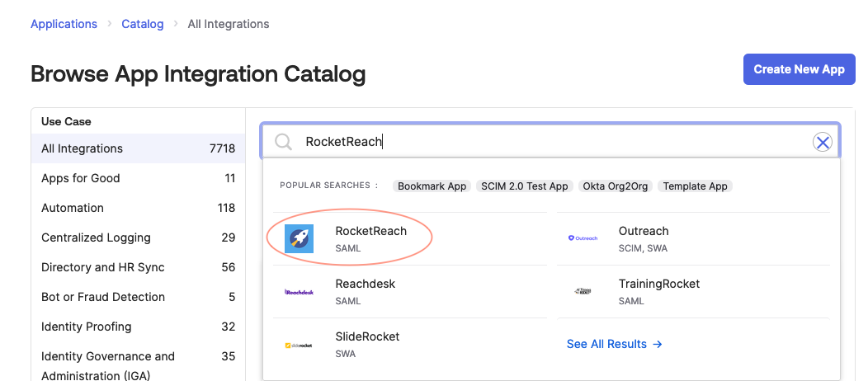Select All Integrations use case filter
Image resolution: width=868 pixels, height=381 pixels.
pos(139,148)
